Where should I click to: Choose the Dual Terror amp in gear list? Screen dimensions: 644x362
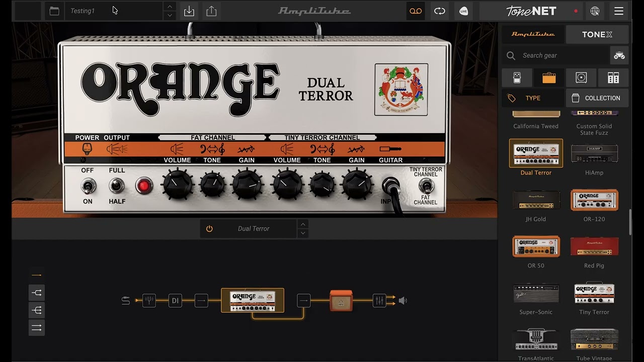pyautogui.click(x=536, y=153)
